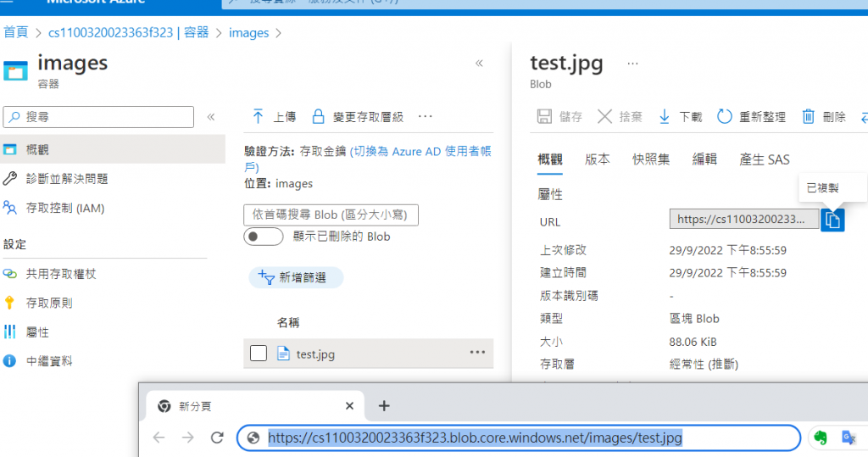Click the cs1100320023363f323 breadcrumb link

click(x=129, y=33)
